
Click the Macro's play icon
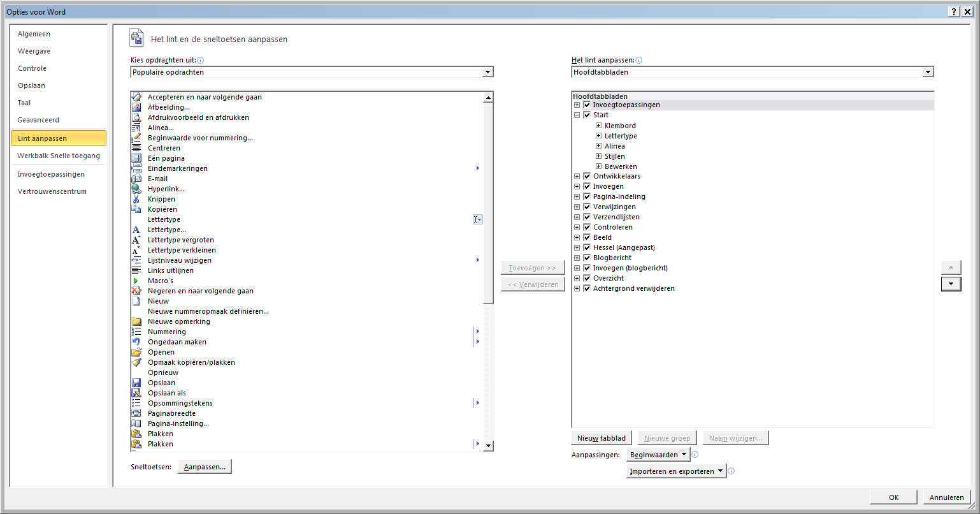[136, 281]
